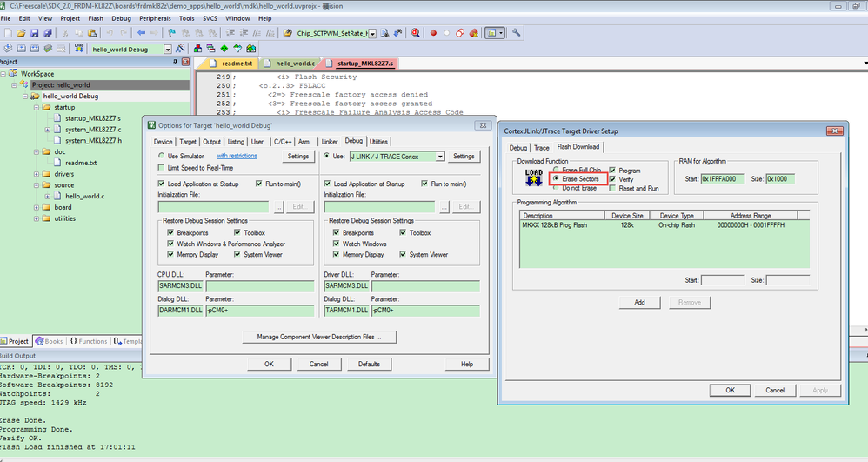Open the Flash menu
The width and height of the screenshot is (868, 462).
coord(96,18)
